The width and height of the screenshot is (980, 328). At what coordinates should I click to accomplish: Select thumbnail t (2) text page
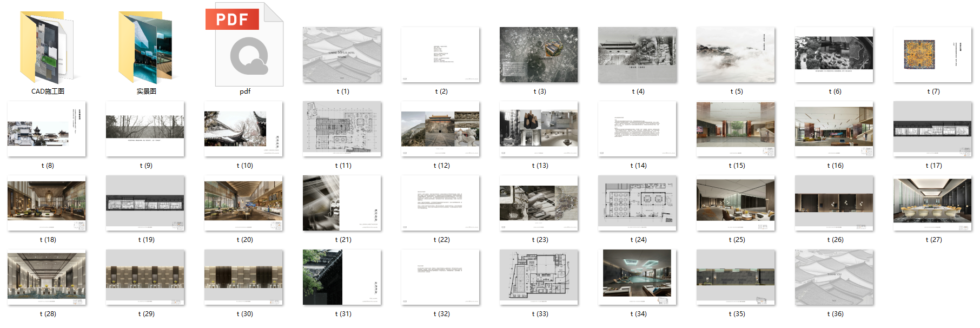pyautogui.click(x=440, y=55)
